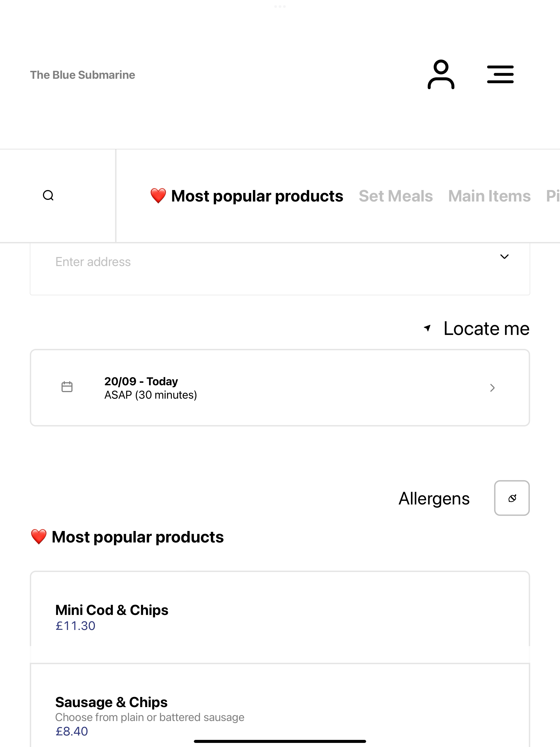Select the Sausage & Chips product card

click(x=280, y=705)
